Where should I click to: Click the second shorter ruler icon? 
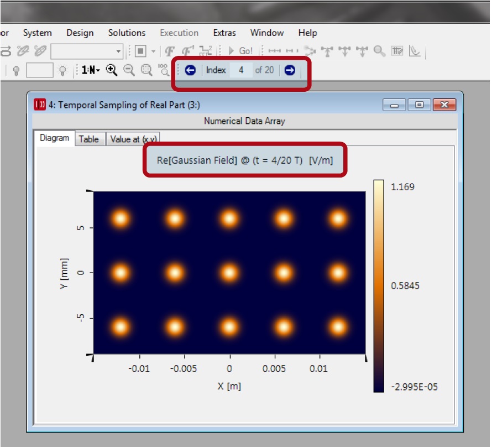(x=291, y=51)
